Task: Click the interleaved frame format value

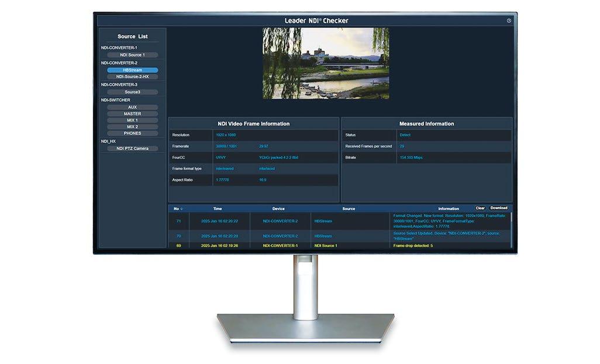Action: pos(225,169)
